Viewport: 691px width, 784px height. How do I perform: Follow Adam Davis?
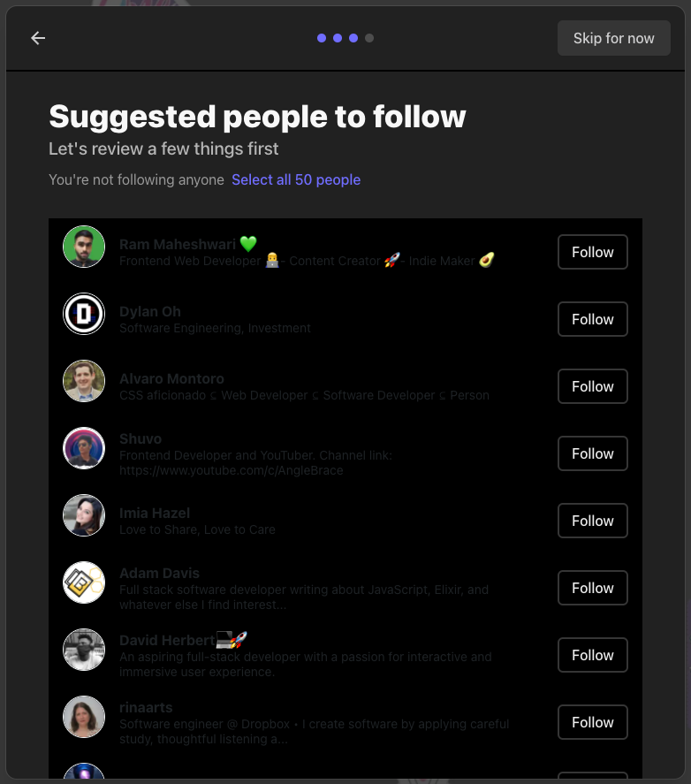[x=592, y=588]
